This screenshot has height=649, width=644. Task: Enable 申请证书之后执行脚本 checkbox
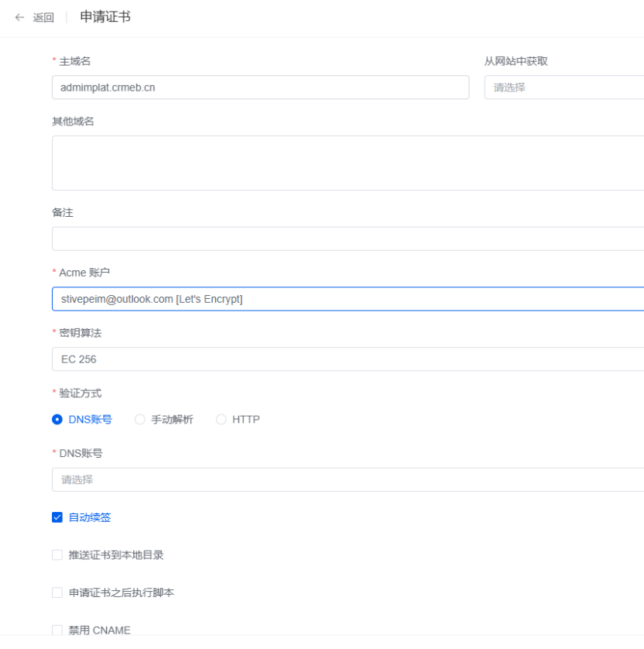point(57,592)
